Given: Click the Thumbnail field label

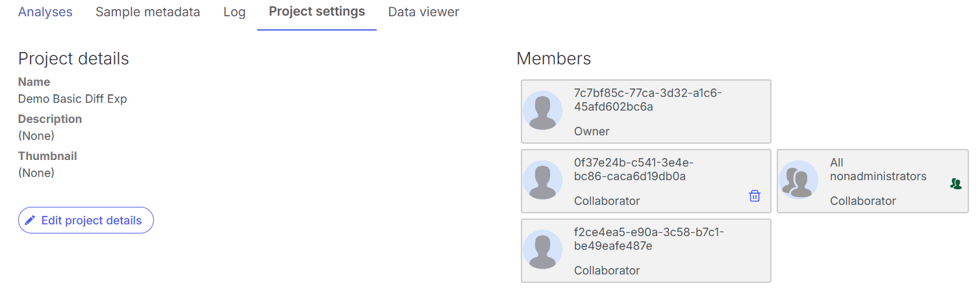Looking at the screenshot, I should [x=47, y=156].
